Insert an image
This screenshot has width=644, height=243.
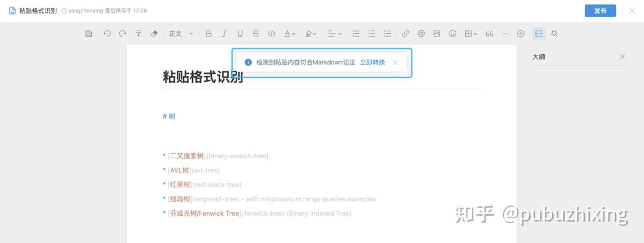pos(437,34)
